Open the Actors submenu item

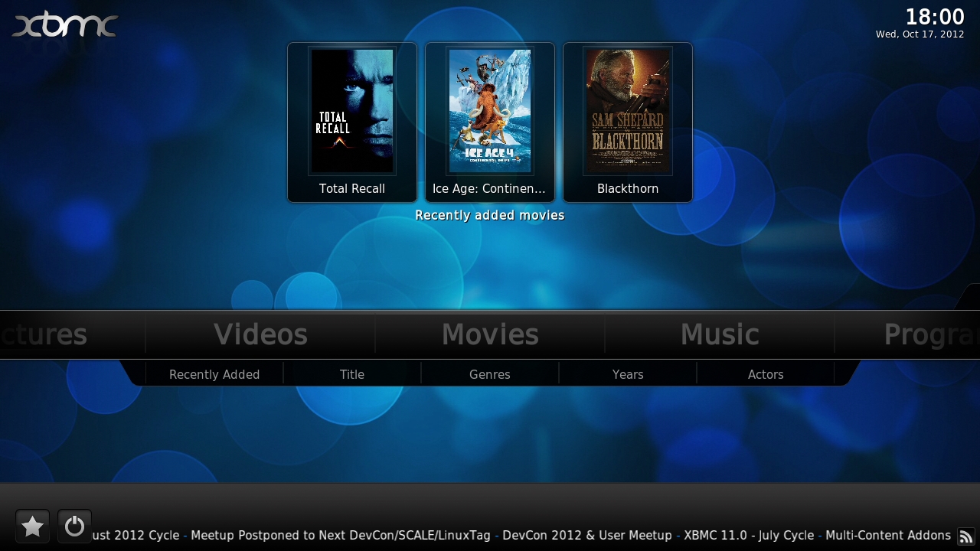[766, 374]
